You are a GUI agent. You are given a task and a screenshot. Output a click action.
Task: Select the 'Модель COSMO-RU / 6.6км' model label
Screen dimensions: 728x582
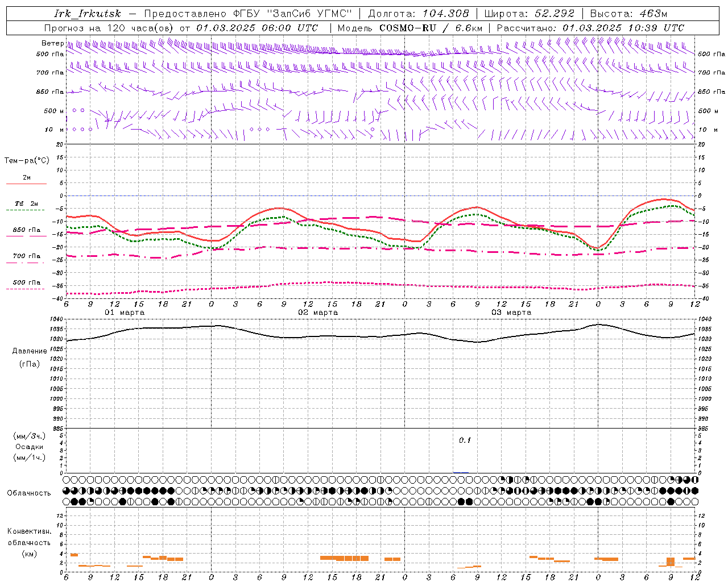pyautogui.click(x=410, y=28)
